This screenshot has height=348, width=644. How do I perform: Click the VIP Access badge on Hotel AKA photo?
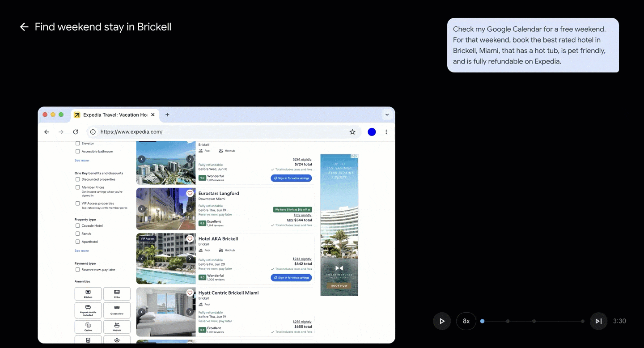(148, 239)
